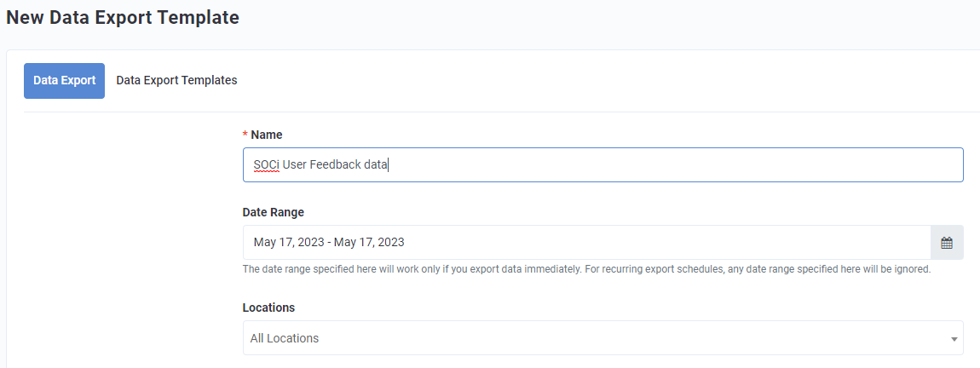
Task: Click the Date Range text field
Action: pyautogui.click(x=587, y=243)
